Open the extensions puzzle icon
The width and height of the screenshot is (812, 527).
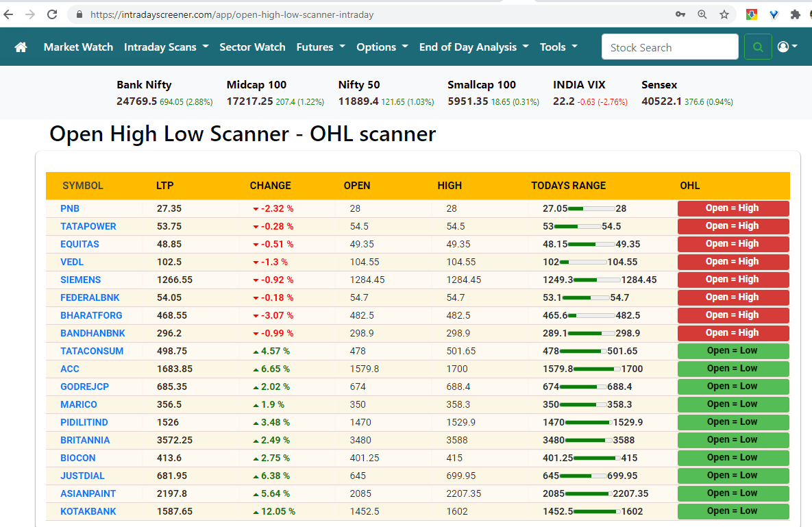(796, 14)
